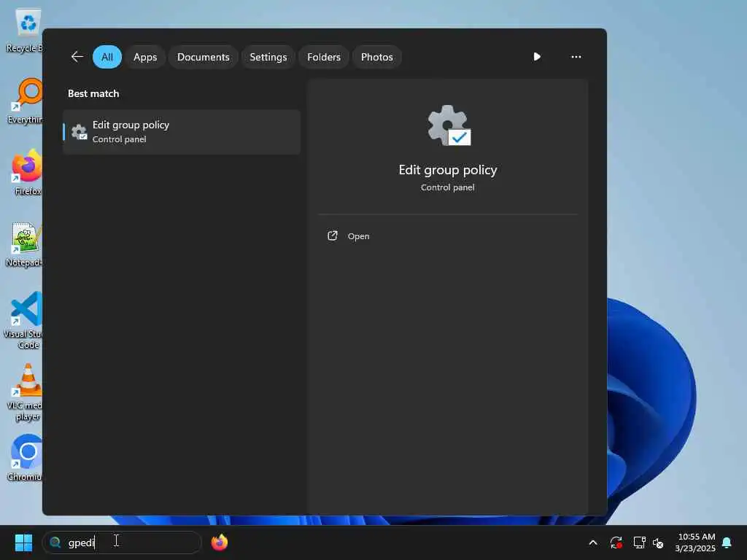Viewport: 747px width, 560px height.
Task: Click the muted volume tray icon
Action: 659,542
